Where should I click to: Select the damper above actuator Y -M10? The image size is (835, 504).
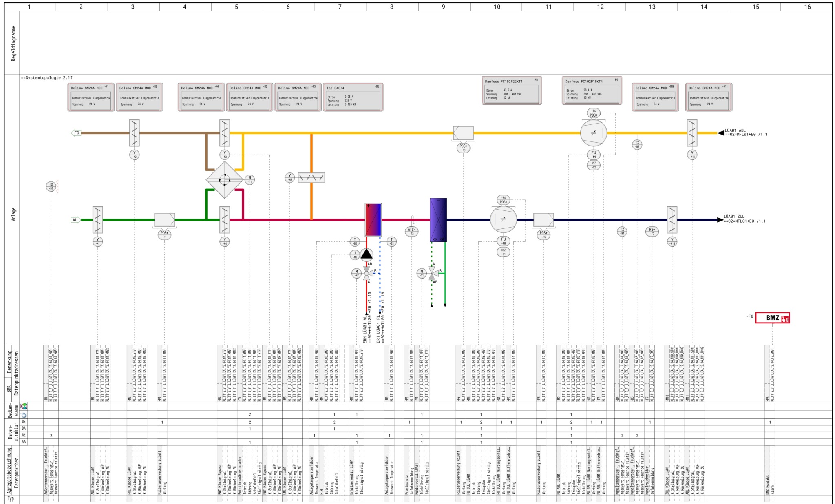pyautogui.click(x=672, y=220)
